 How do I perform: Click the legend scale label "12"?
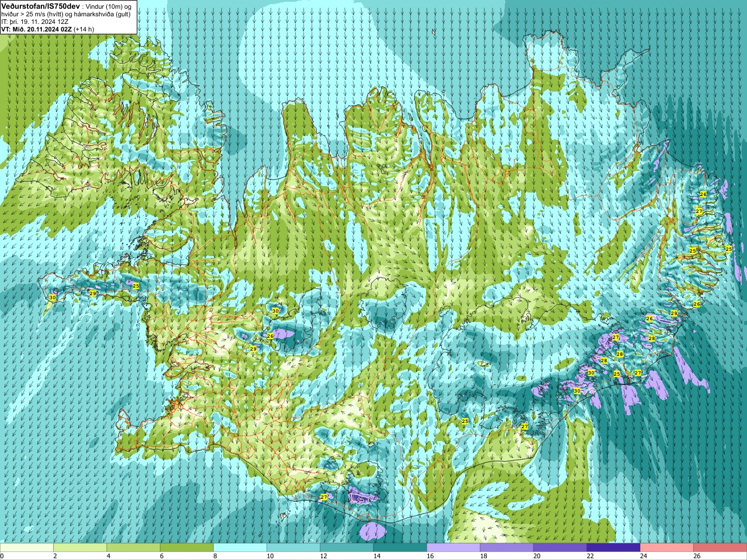point(323,556)
